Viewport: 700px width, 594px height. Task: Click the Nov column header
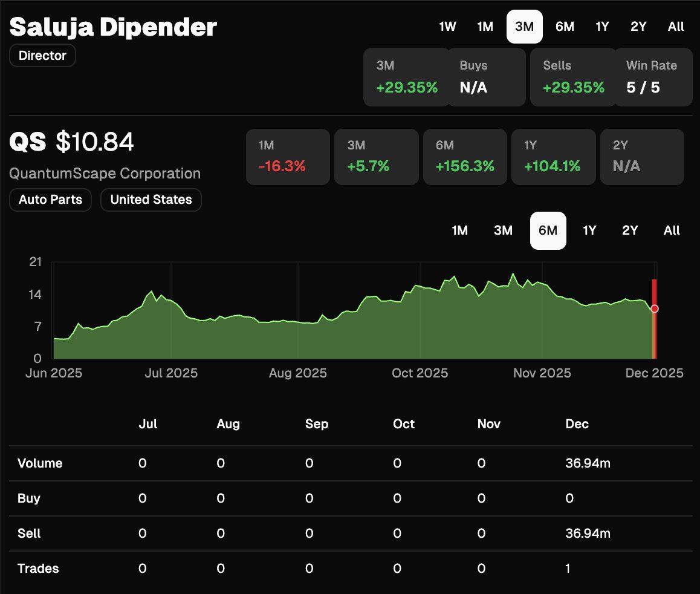coord(489,424)
